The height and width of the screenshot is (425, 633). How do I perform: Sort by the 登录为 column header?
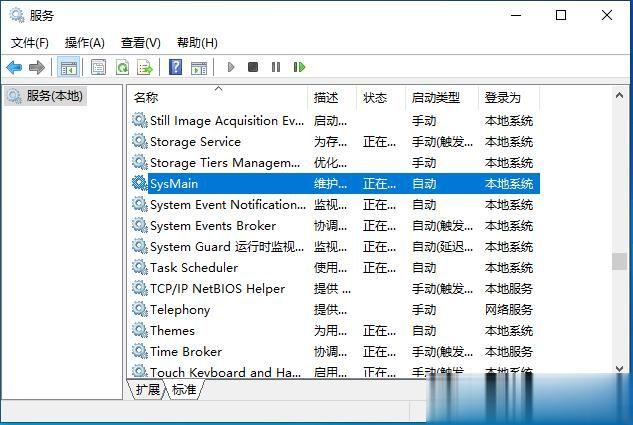[509, 98]
